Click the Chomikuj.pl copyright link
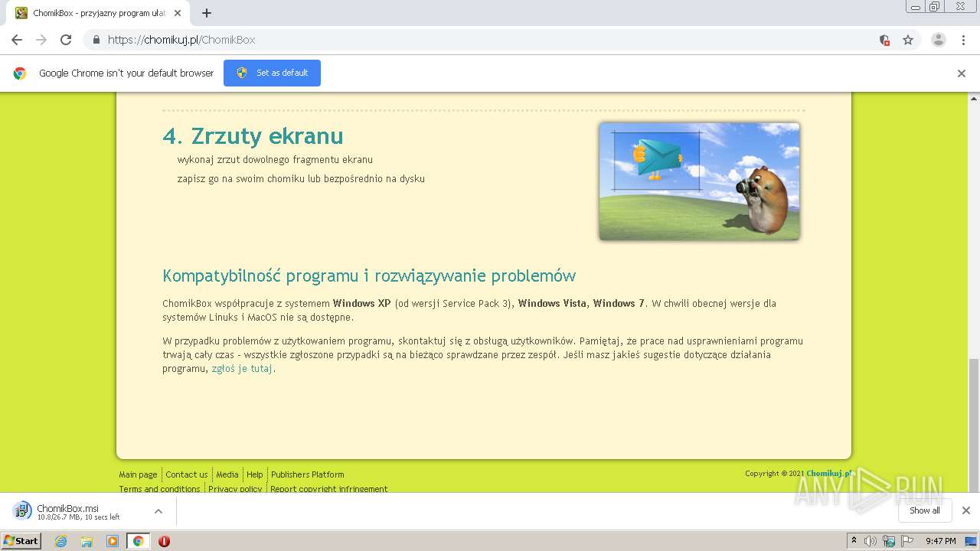The height and width of the screenshot is (551, 980). pyautogui.click(x=829, y=474)
